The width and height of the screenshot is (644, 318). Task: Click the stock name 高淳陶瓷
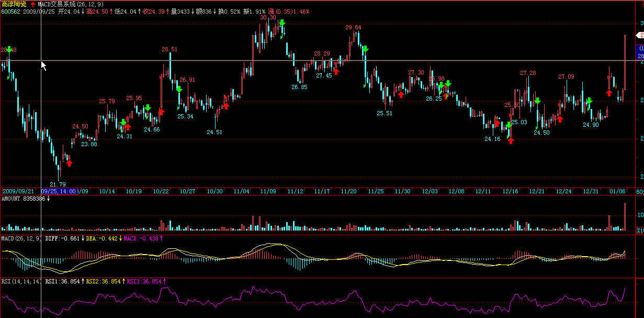pos(14,4)
